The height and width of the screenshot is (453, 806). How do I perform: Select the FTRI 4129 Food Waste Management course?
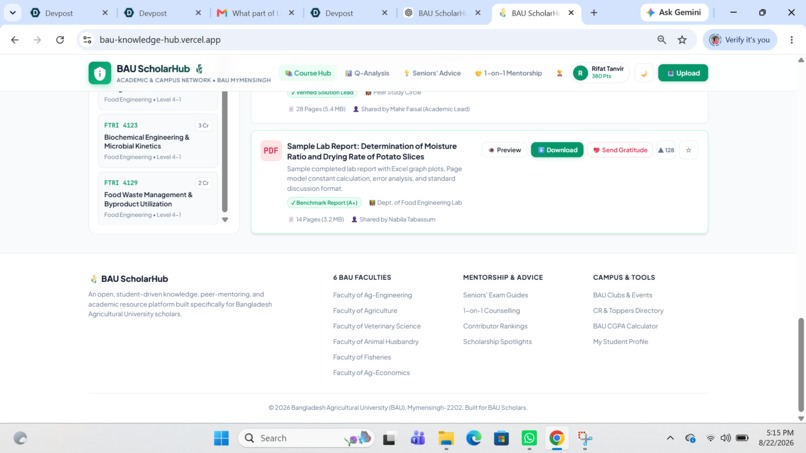[158, 198]
